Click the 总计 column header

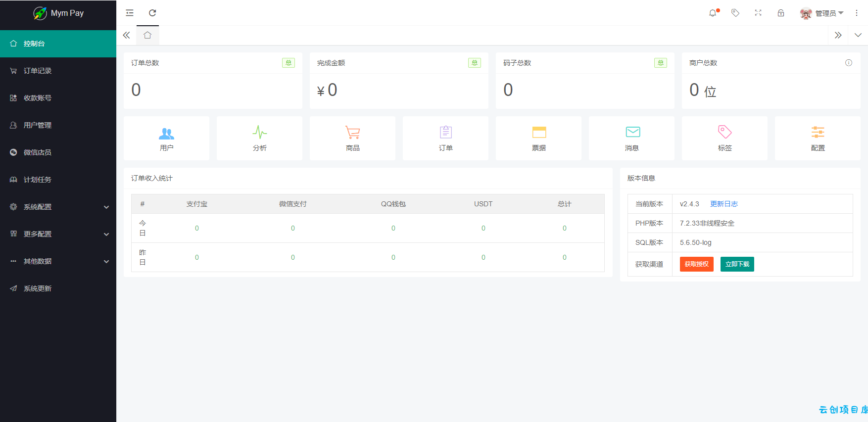click(x=565, y=204)
